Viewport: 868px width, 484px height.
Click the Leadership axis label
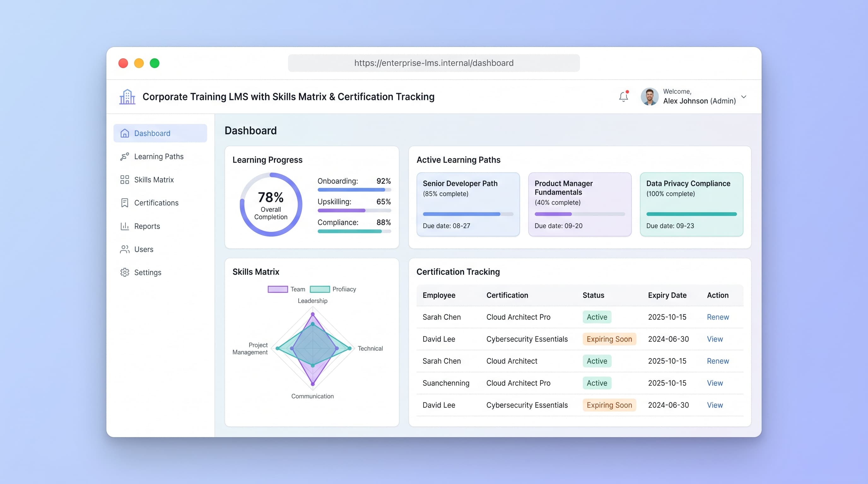tap(312, 301)
